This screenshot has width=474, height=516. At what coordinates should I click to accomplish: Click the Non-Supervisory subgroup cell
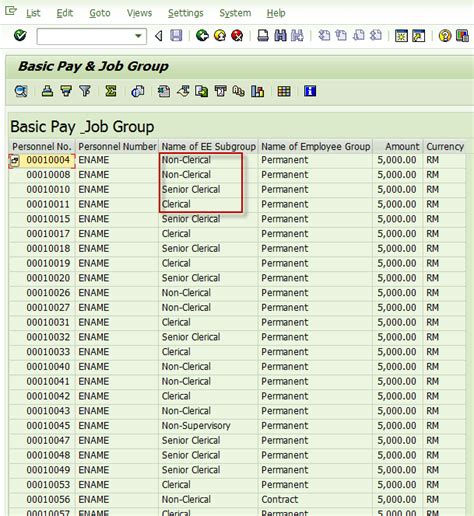point(196,426)
